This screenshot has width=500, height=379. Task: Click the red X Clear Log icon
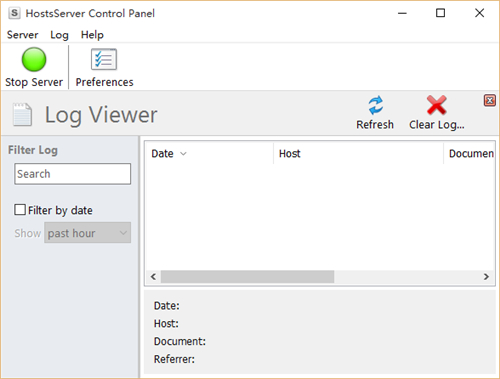[437, 105]
